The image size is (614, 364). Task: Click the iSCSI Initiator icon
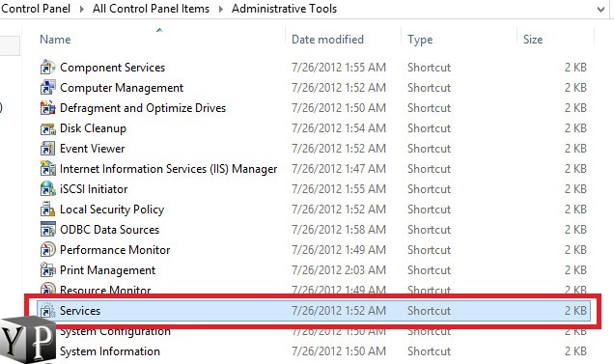[47, 189]
